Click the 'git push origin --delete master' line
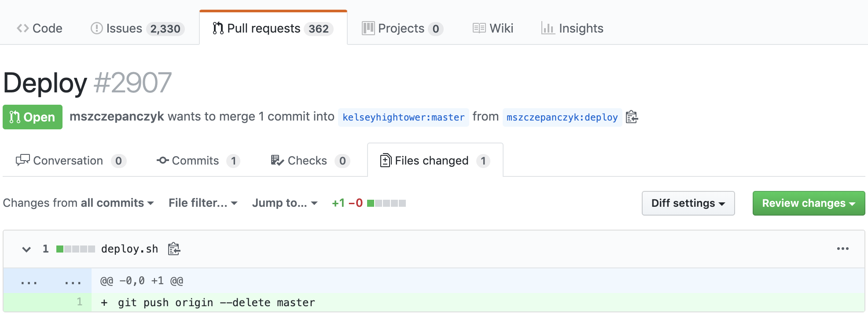 pyautogui.click(x=217, y=303)
